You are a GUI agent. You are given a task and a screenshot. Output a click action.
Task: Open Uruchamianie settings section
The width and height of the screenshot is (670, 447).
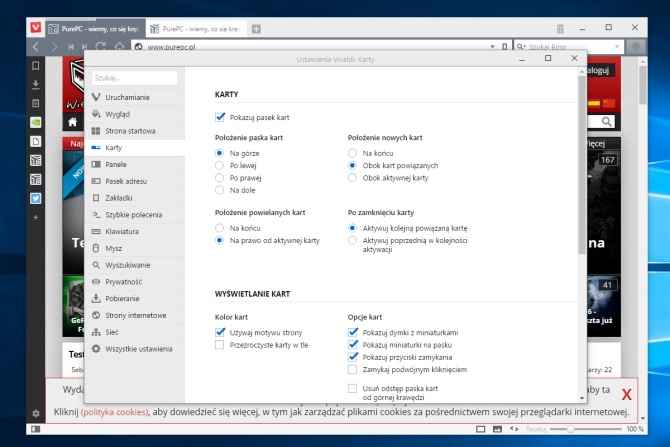(135, 97)
